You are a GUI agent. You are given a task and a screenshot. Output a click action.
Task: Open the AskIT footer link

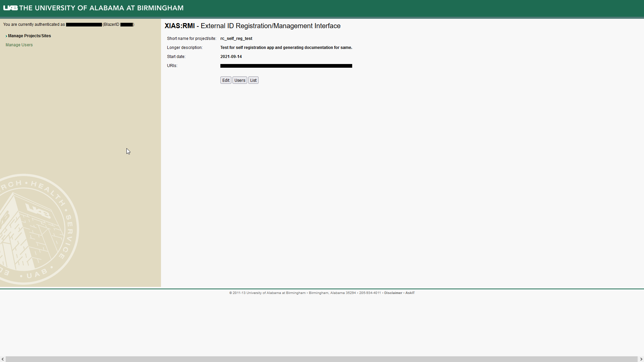410,293
